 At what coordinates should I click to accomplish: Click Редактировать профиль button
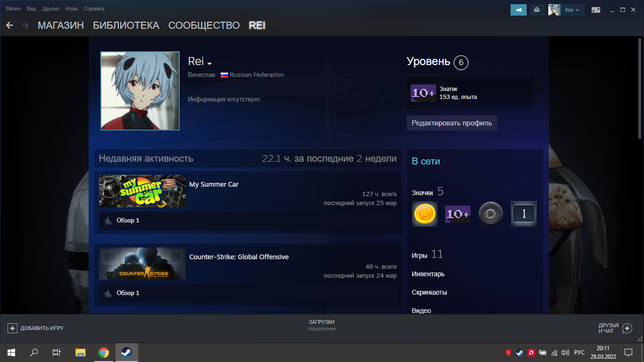452,123
